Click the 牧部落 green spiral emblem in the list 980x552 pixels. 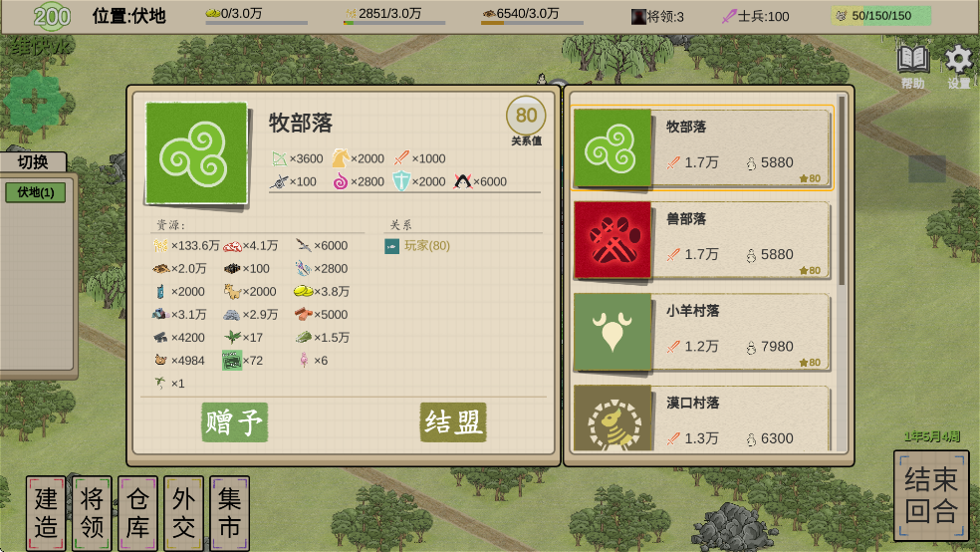[612, 148]
